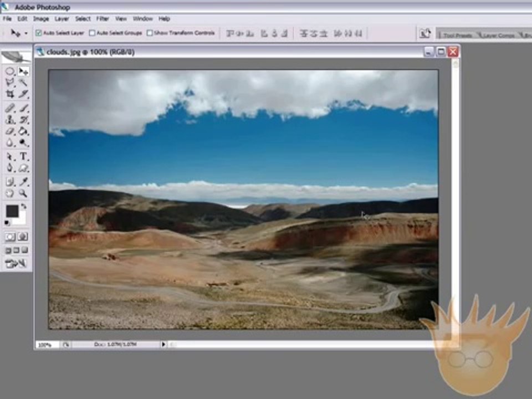This screenshot has height=399, width=532.
Task: Click the document size info in status bar
Action: [115, 344]
